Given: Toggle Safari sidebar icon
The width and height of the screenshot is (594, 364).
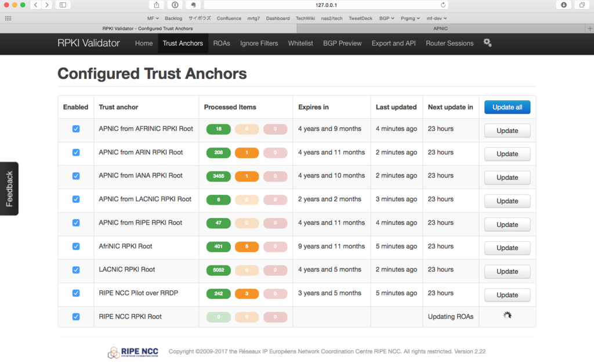Looking at the screenshot, I should tap(63, 5).
